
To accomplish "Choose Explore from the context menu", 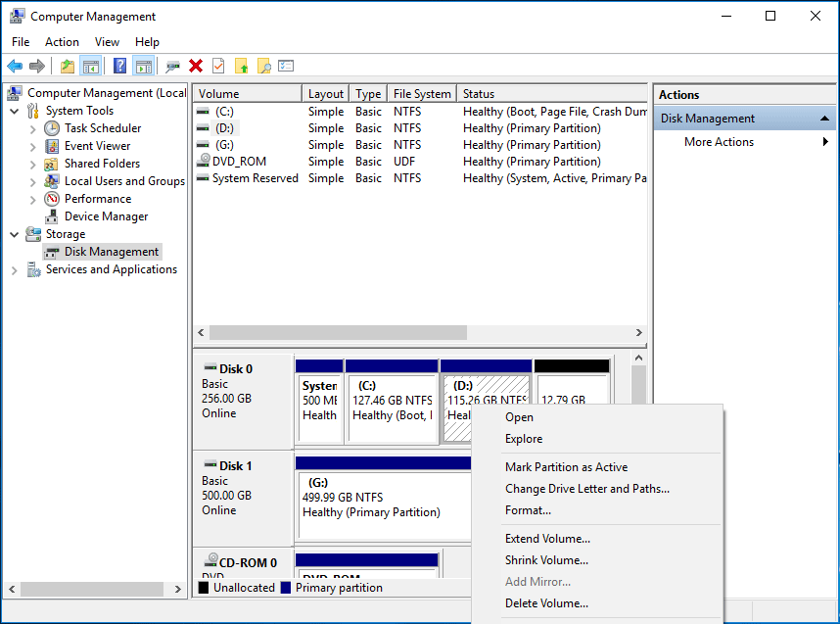I will (x=597, y=439).
